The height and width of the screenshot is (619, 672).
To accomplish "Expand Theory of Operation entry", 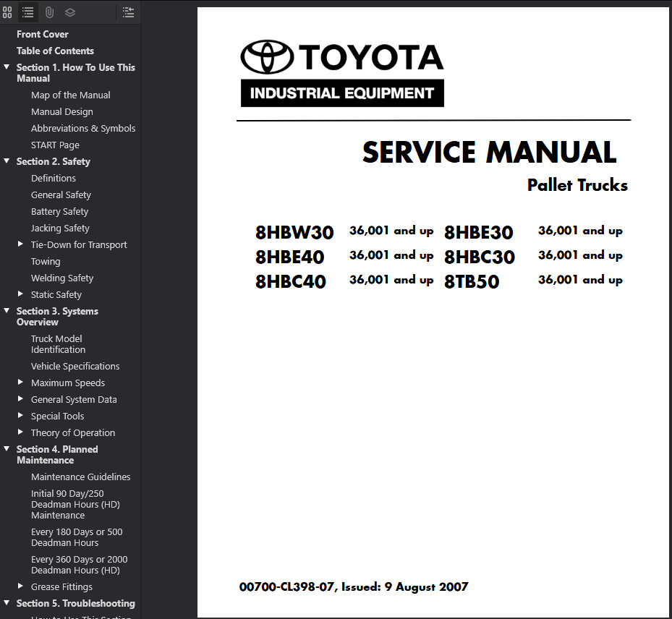I will pos(20,432).
